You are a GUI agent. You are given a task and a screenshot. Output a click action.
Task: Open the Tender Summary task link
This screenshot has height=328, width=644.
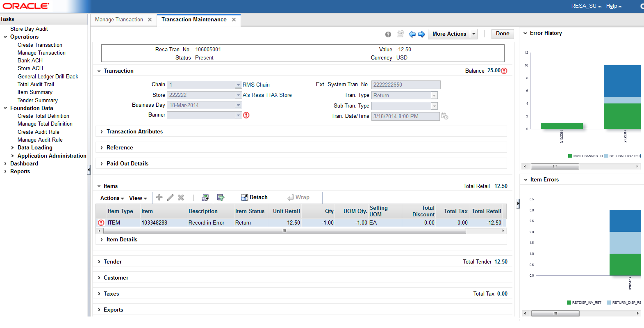coord(38,101)
